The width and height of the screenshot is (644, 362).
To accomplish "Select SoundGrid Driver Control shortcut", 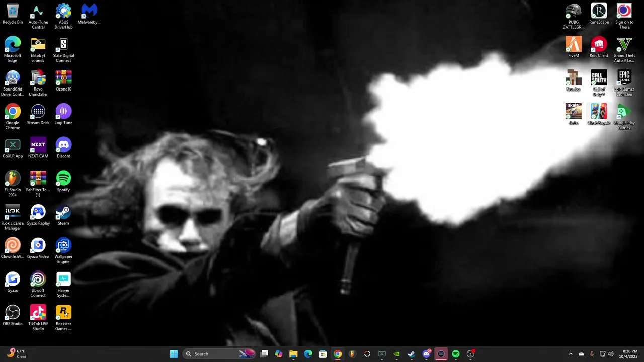I will pyautogui.click(x=13, y=83).
